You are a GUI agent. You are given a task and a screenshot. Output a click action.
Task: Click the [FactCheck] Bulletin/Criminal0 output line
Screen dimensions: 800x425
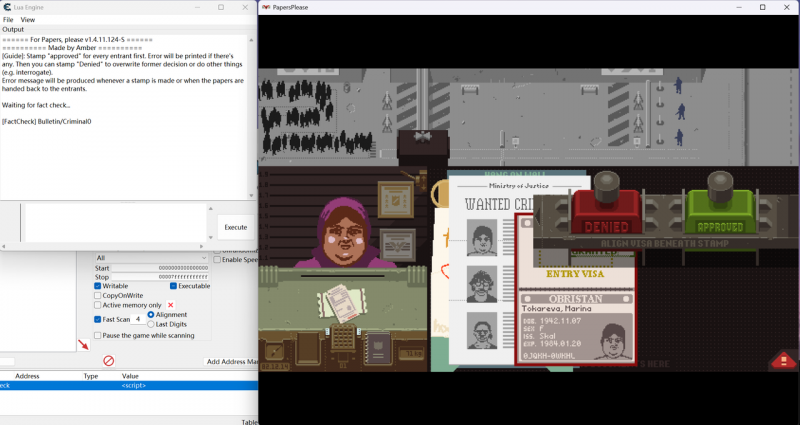46,121
